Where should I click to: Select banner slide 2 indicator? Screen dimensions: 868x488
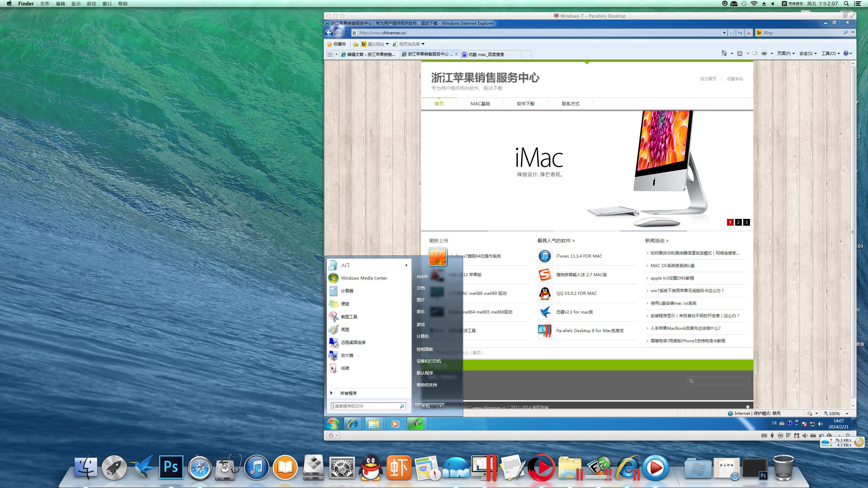(x=738, y=222)
